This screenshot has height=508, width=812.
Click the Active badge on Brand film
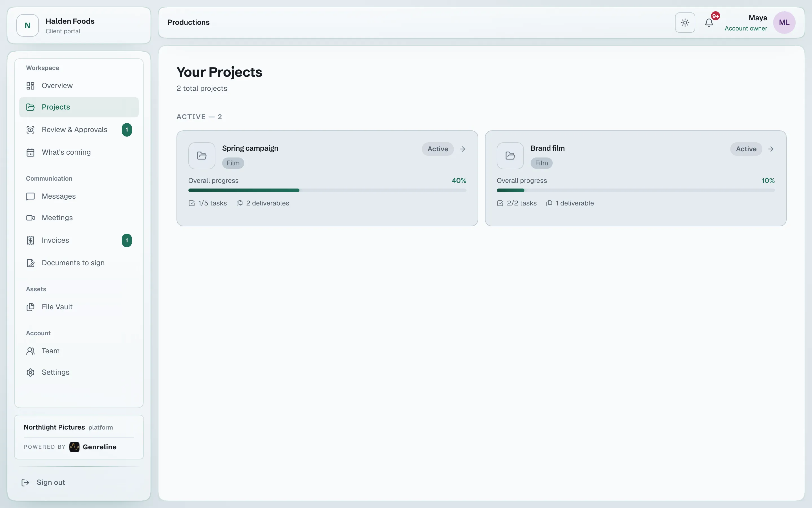[x=746, y=149]
